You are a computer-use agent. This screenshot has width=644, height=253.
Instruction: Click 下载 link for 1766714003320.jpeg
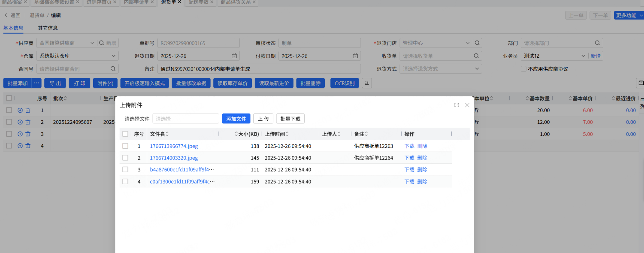coord(409,158)
